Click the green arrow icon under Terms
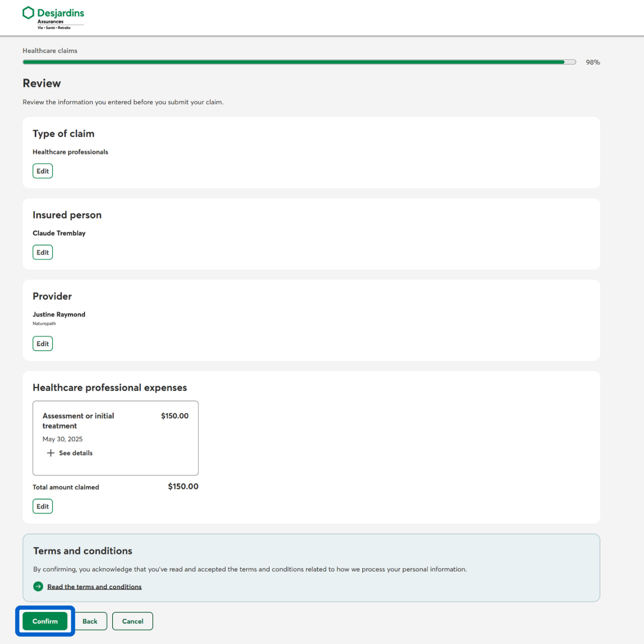The height and width of the screenshot is (644, 644). 38,587
